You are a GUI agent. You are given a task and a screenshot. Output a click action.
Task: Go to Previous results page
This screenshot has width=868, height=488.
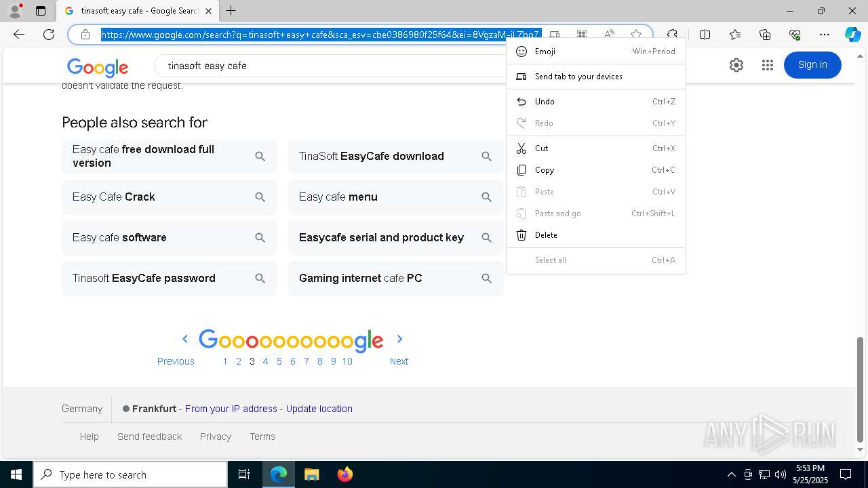click(176, 361)
